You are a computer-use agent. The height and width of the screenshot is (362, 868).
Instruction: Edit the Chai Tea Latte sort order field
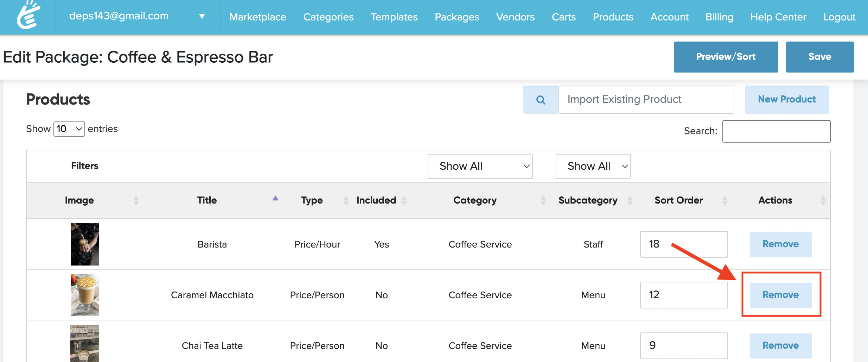pos(684,345)
